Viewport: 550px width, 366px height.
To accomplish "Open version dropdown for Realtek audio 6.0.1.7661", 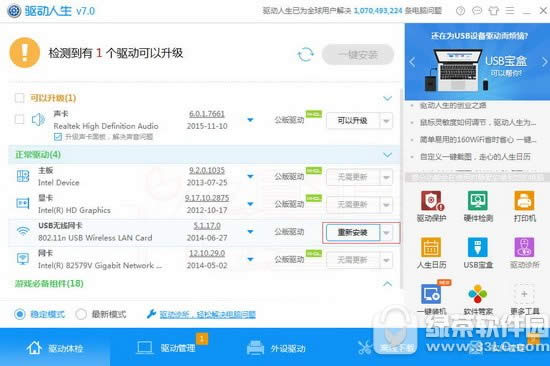I will pos(250,120).
